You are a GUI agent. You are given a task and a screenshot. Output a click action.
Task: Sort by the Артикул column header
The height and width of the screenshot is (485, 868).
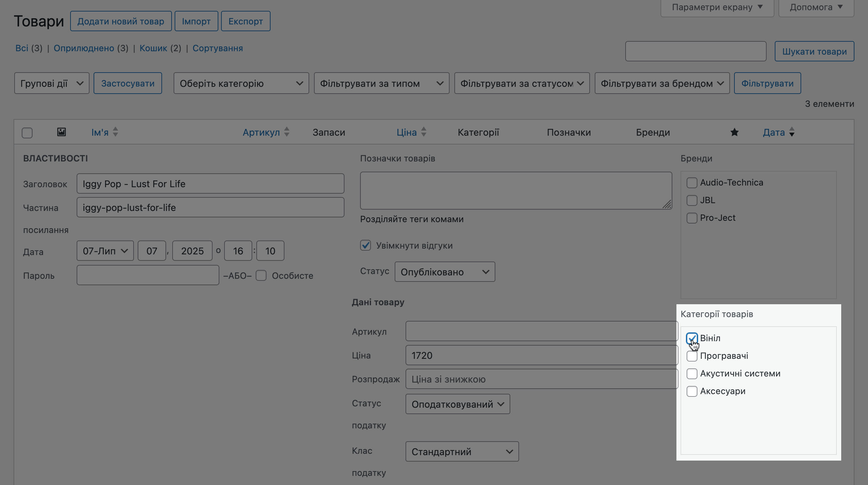click(261, 132)
